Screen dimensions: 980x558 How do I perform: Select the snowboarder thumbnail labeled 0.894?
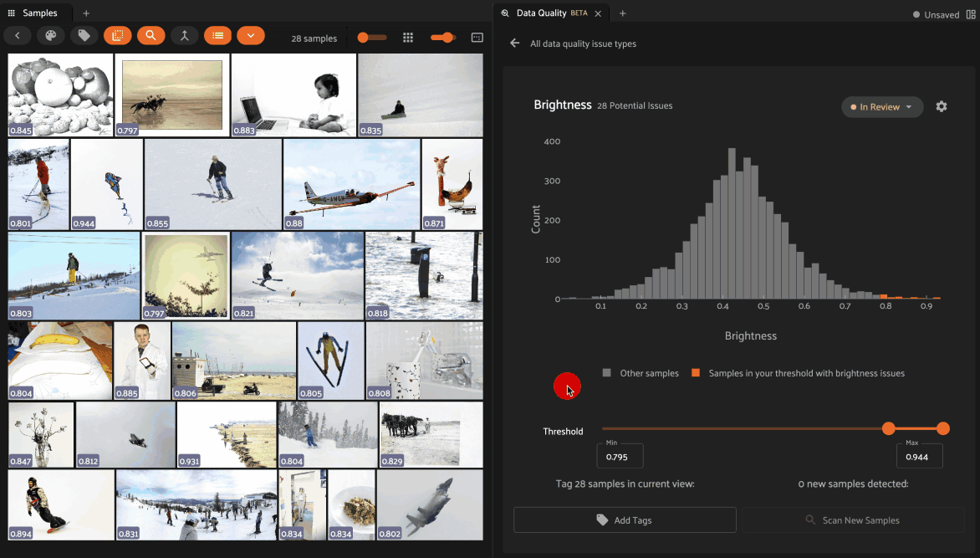61,504
